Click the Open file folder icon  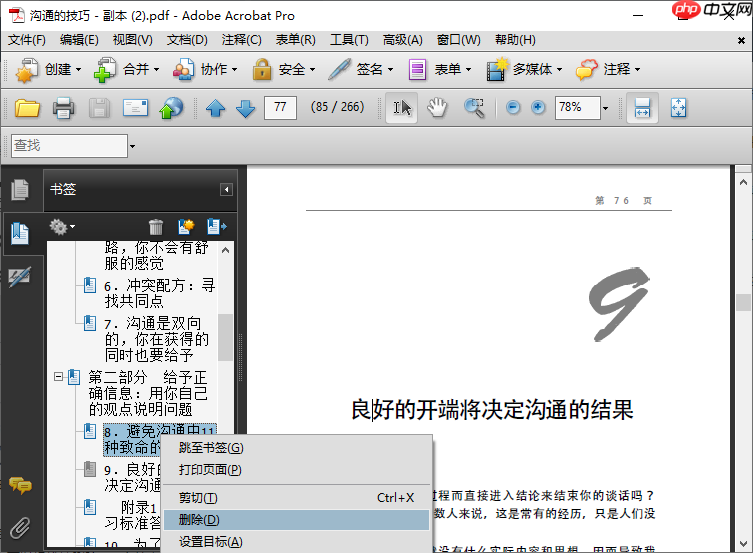27,108
